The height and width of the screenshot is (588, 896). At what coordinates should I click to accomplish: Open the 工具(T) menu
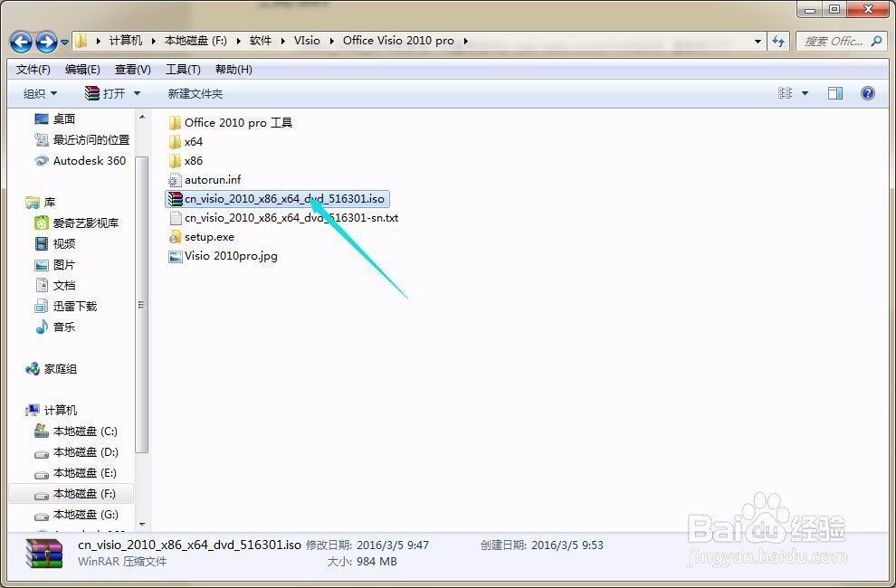pyautogui.click(x=183, y=70)
